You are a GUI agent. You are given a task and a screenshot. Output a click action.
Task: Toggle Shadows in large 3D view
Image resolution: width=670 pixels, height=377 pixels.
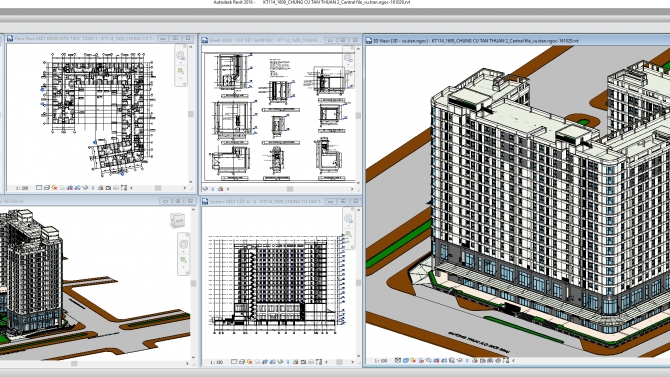tap(421, 361)
